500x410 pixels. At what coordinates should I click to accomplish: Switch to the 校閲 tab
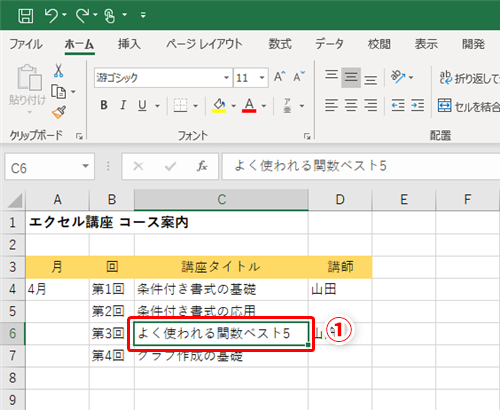pyautogui.click(x=379, y=44)
